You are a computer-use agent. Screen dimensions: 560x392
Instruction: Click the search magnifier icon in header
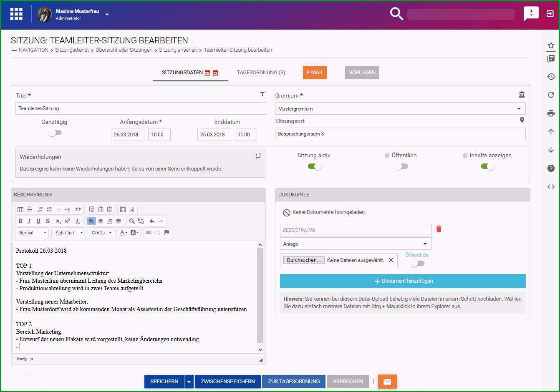click(396, 14)
